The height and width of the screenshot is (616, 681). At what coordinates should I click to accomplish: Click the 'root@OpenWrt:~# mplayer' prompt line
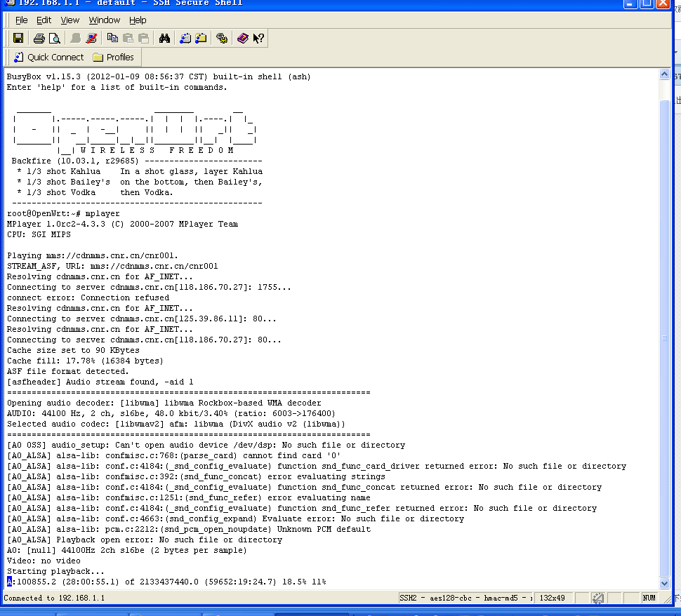pyautogui.click(x=63, y=213)
